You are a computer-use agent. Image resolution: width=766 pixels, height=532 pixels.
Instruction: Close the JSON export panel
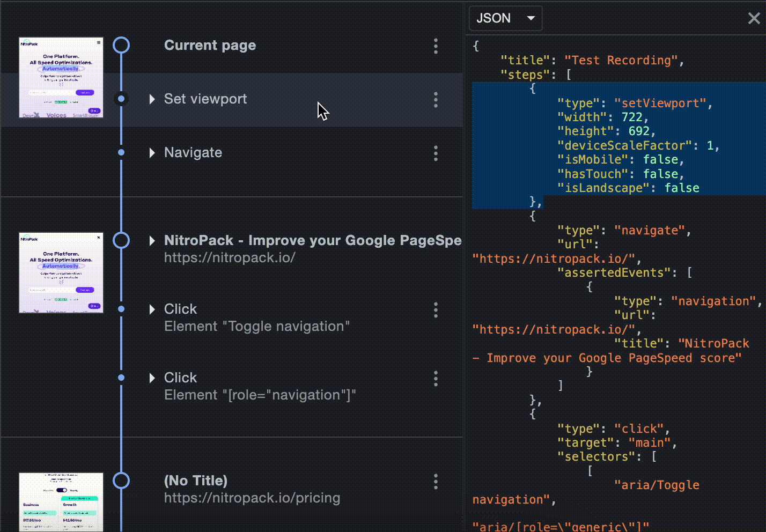[x=754, y=18]
